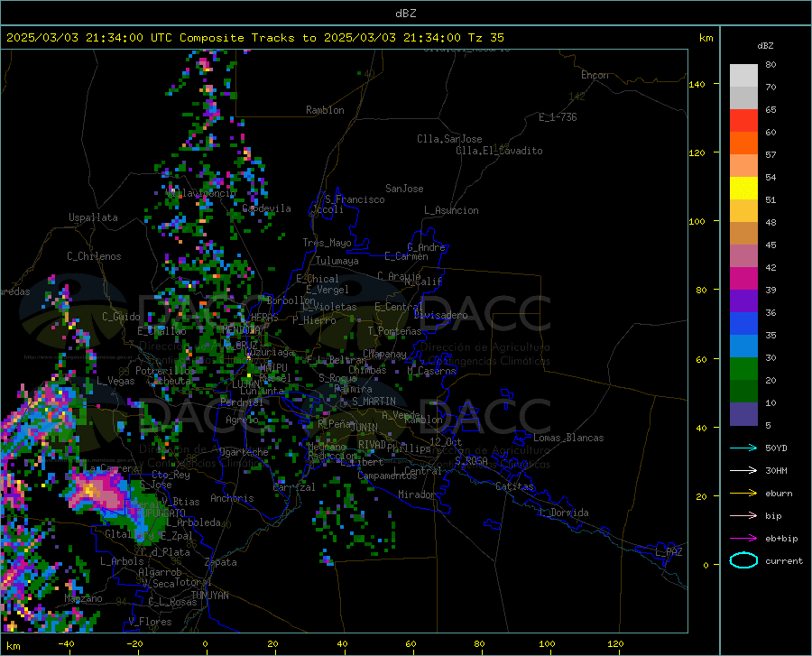Click the 'TUPUNGATO' label on map
The height and width of the screenshot is (656, 812).
point(161,513)
